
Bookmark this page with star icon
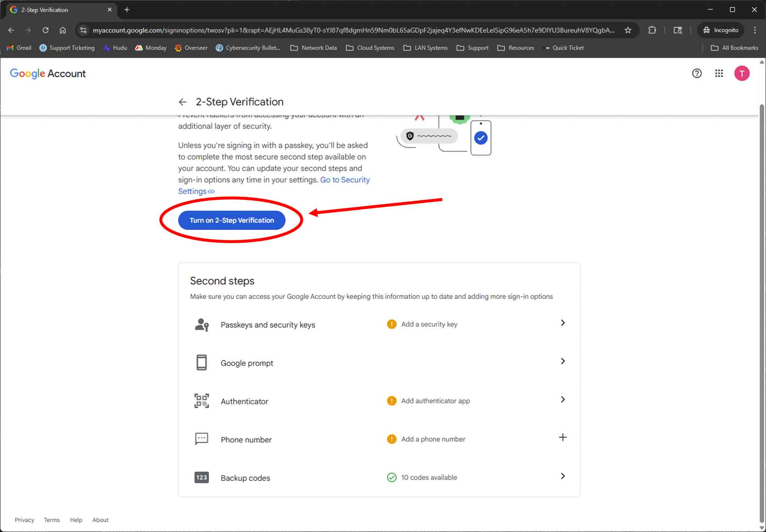click(628, 30)
